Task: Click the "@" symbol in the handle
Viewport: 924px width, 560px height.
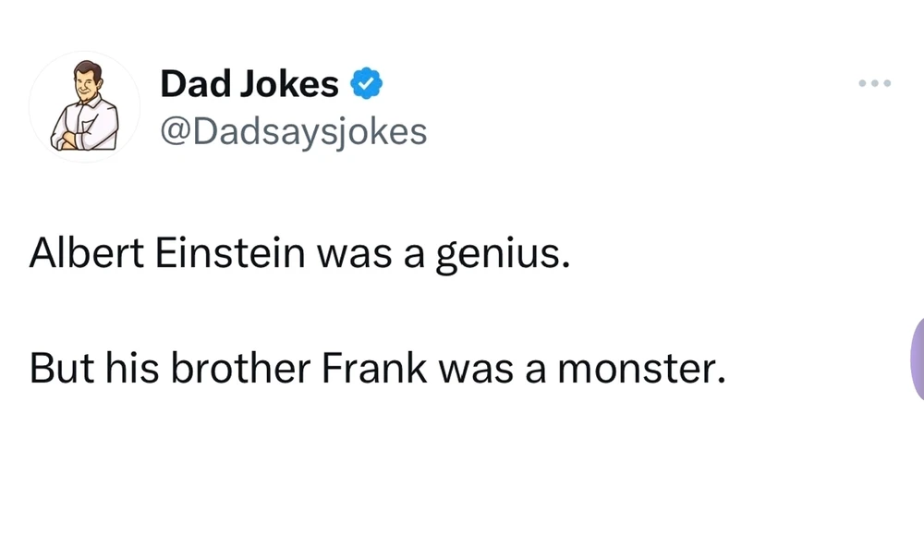Action: [172, 132]
